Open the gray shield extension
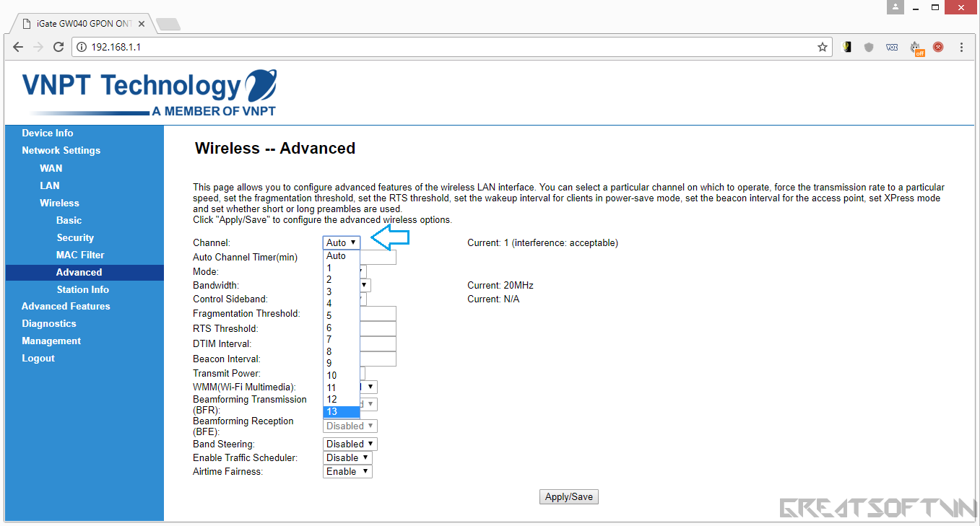Screen dimensions: 980x526 click(869, 47)
